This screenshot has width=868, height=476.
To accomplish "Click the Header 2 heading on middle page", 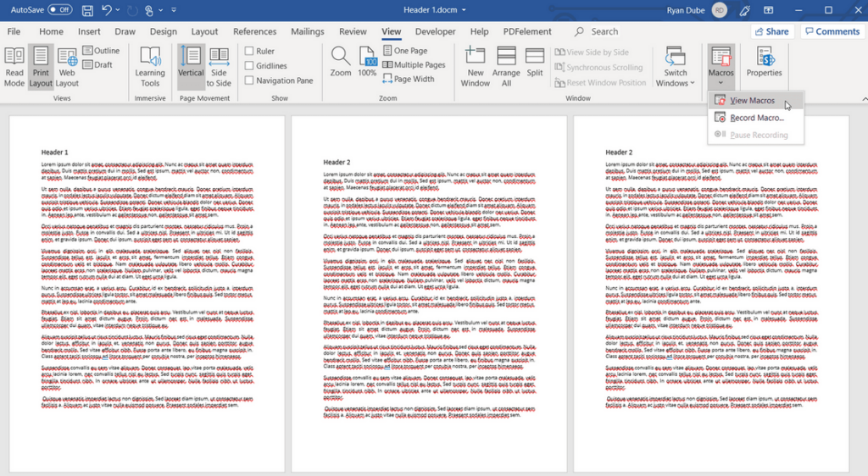I will pos(337,163).
